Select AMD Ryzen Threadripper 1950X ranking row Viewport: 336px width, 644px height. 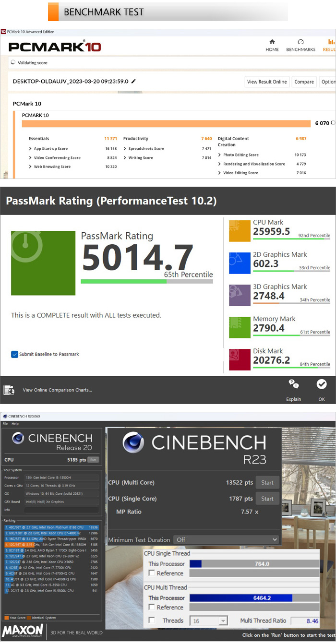pyautogui.click(x=52, y=539)
